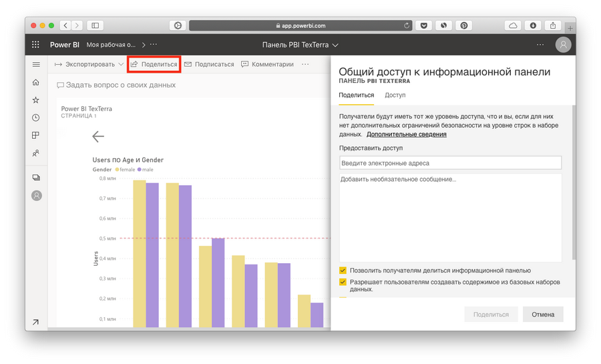Open iCloud tabs cloud icon
This screenshot has height=364, width=601.
click(513, 25)
